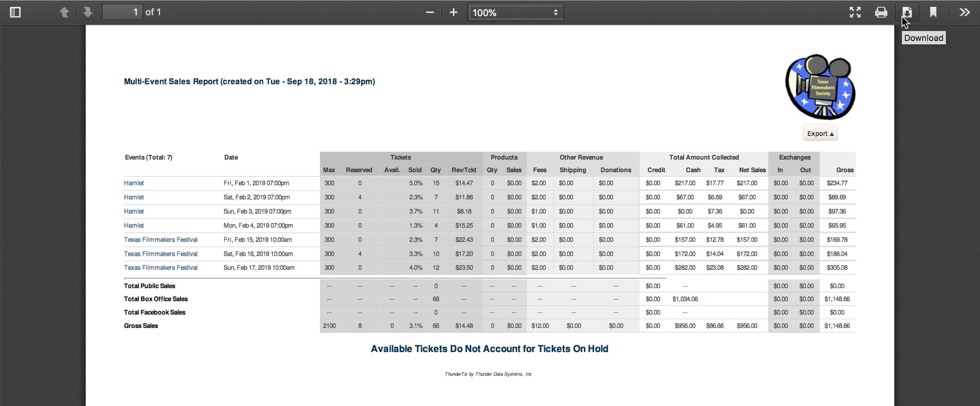980x406 pixels.
Task: Toggle fullscreen view of the report
Action: click(855, 12)
